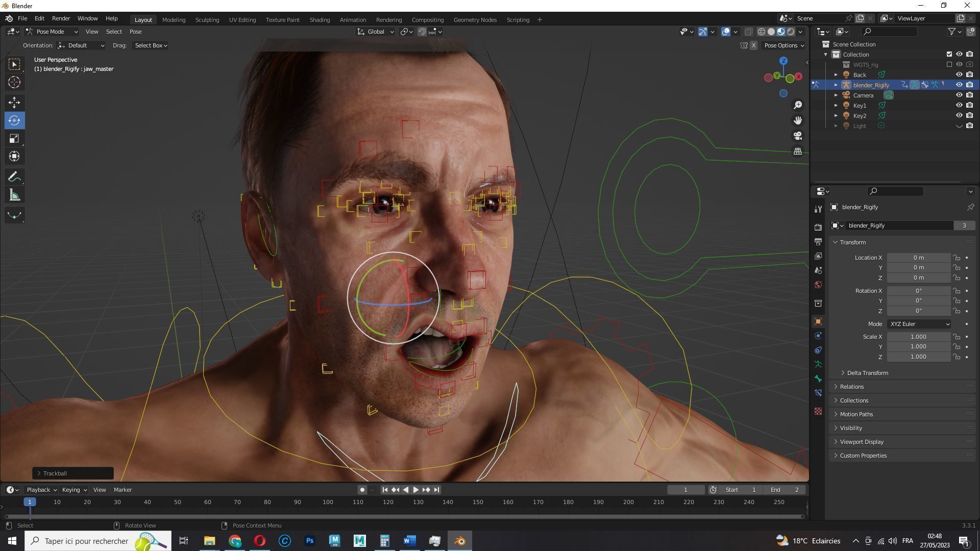Open the Pose Mode dropdown
The image size is (980, 551).
click(x=52, y=32)
